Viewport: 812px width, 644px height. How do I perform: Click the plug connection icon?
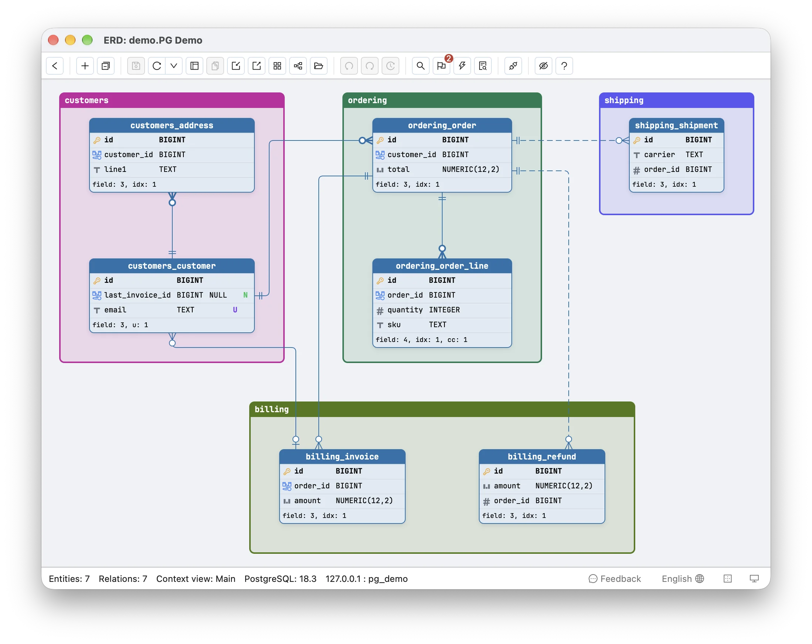click(513, 66)
